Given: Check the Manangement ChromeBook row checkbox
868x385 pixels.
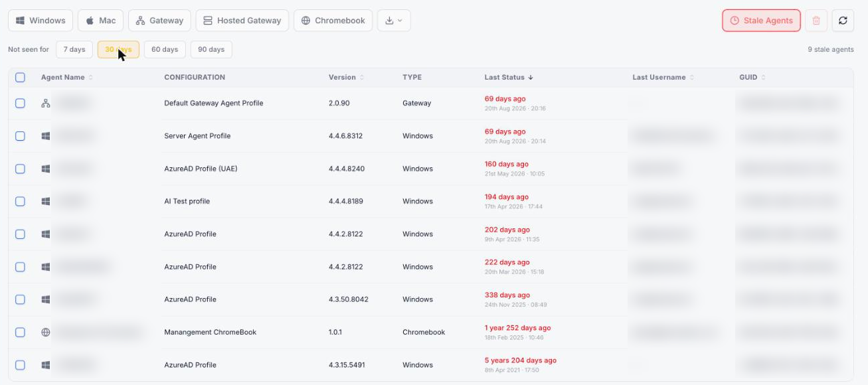Looking at the screenshot, I should (20, 332).
